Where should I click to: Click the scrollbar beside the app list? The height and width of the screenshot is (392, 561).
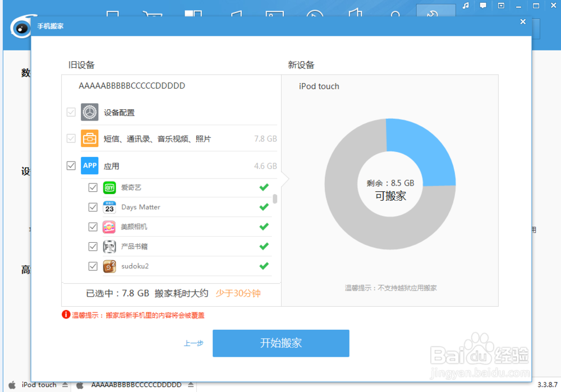274,199
